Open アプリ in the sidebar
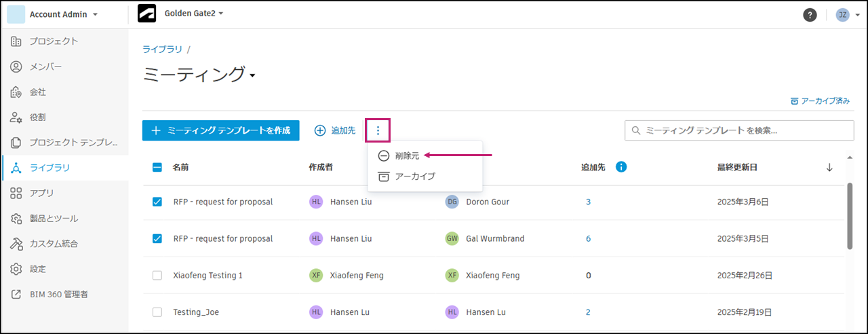This screenshot has height=334, width=868. [x=42, y=193]
